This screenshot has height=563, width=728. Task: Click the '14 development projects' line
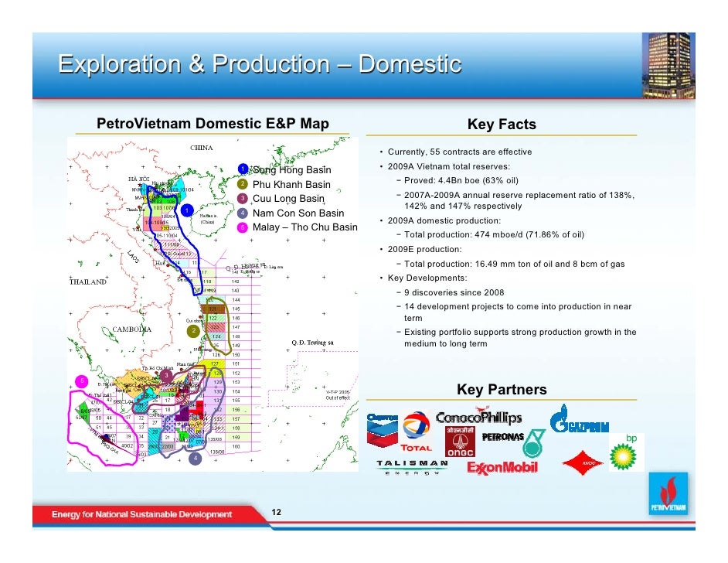518,312
